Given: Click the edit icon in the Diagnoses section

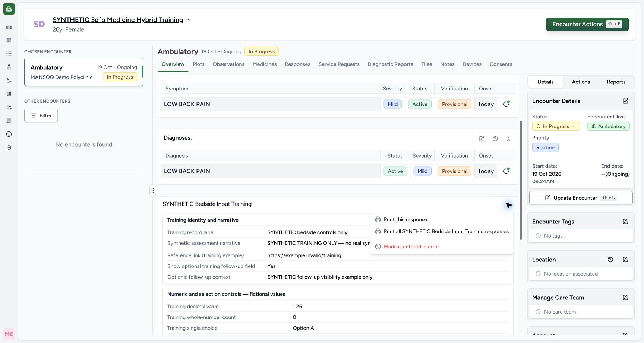Looking at the screenshot, I should [x=482, y=139].
